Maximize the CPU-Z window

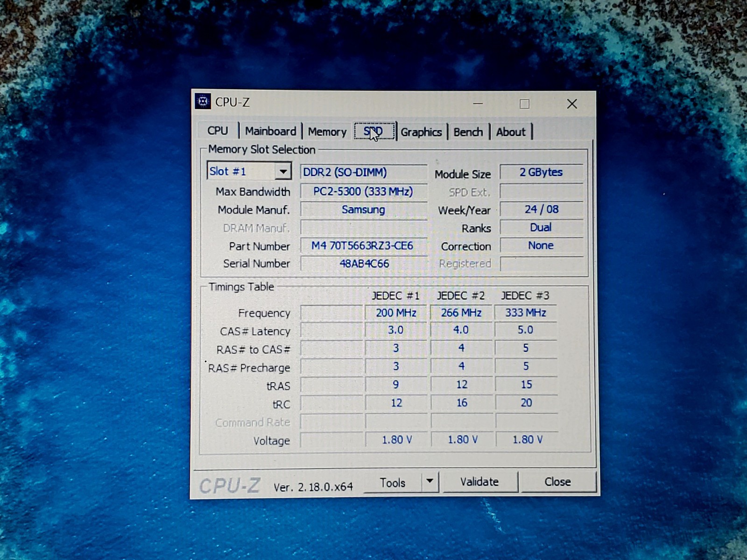click(x=524, y=104)
